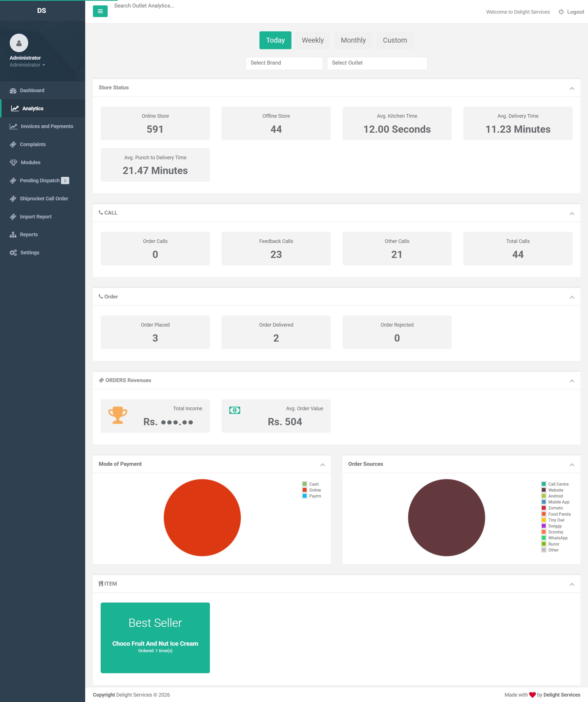The width and height of the screenshot is (588, 702).
Task: Click the Shiprocket Call Order ticket icon
Action: (x=13, y=199)
